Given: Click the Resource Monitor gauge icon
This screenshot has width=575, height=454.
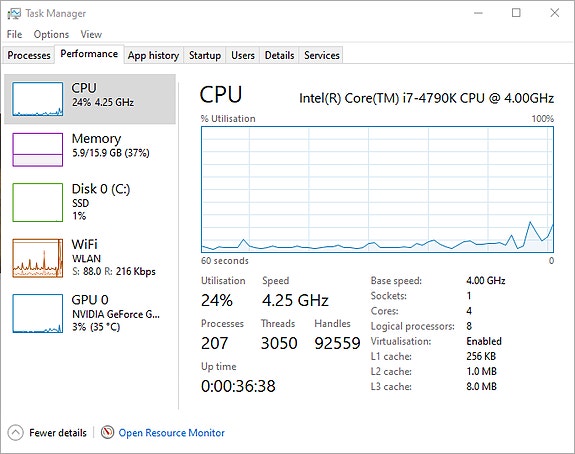Looking at the screenshot, I should 107,433.
